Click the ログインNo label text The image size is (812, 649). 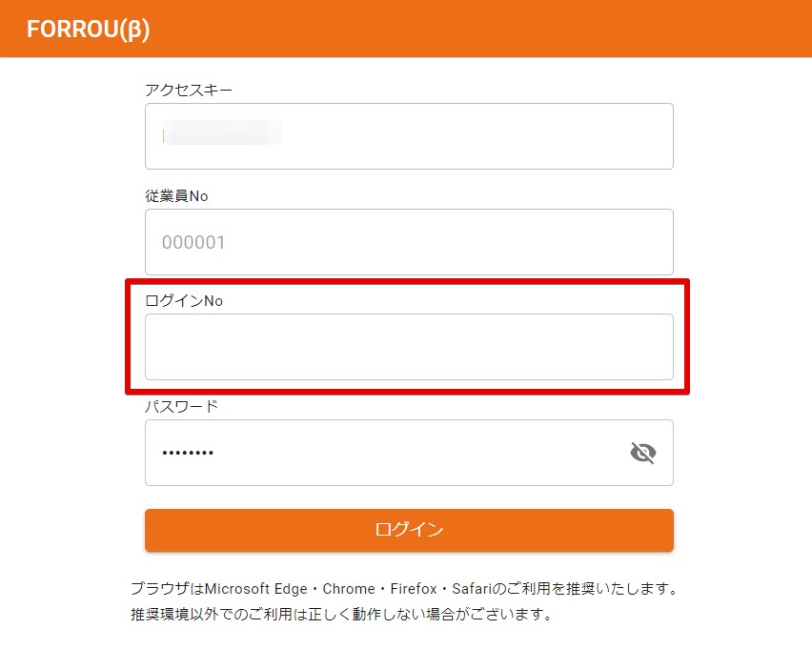point(184,300)
